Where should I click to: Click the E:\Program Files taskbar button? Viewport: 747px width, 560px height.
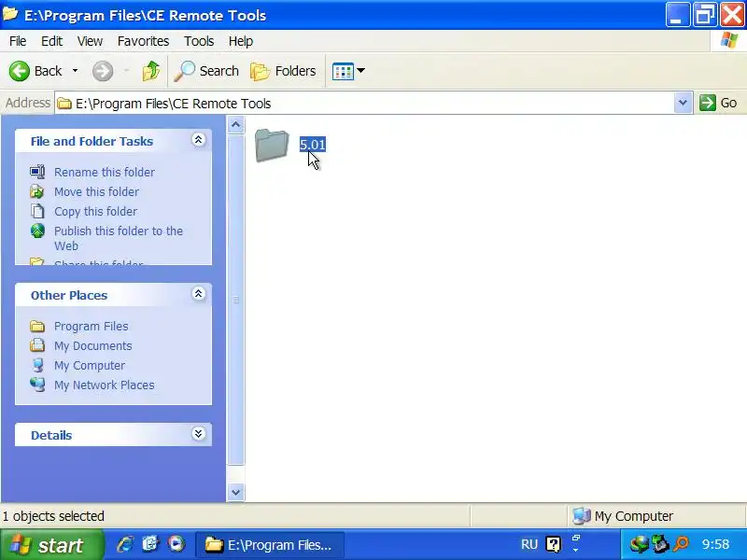(270, 545)
